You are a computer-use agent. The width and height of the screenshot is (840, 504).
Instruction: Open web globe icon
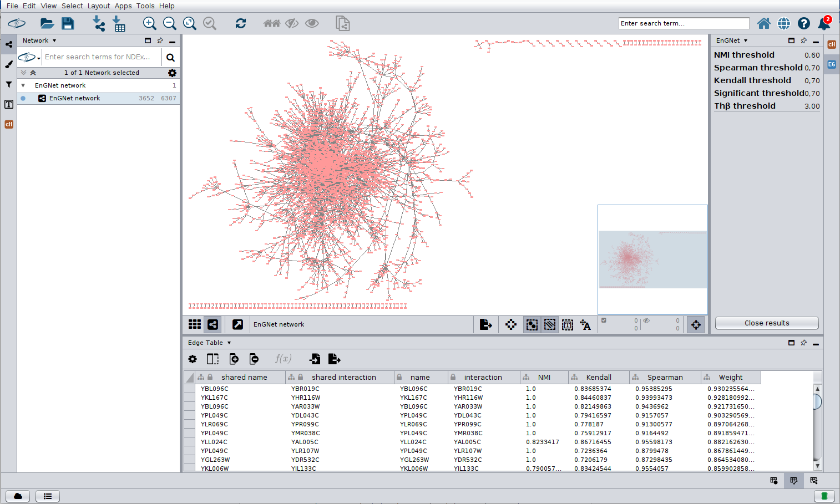pyautogui.click(x=784, y=23)
